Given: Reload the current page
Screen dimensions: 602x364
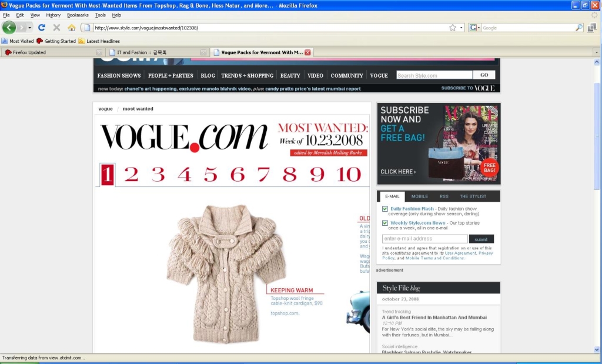Looking at the screenshot, I should [42, 28].
